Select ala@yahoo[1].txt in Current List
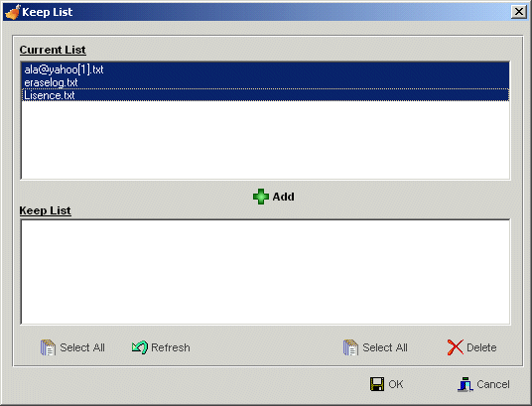Screen dimensions: 532x406 265,69
